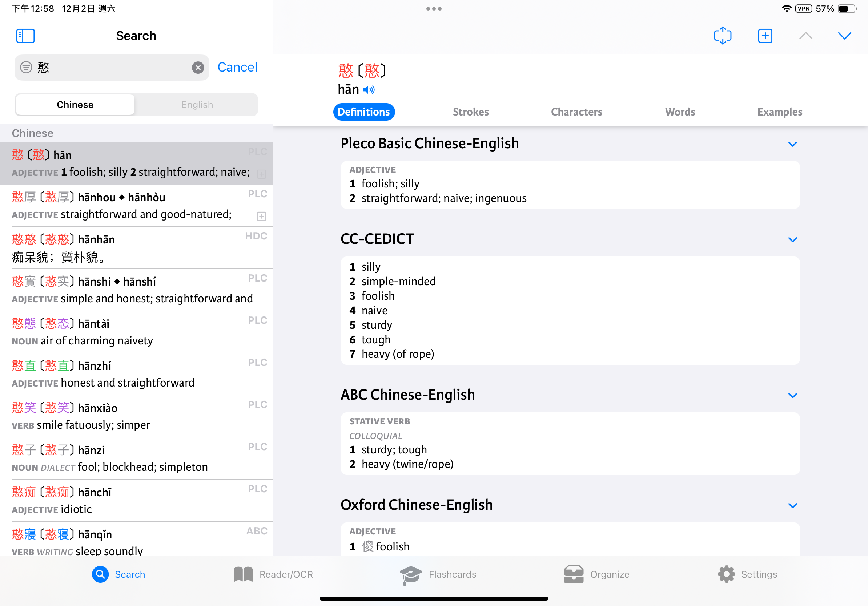
Task: Add entry to flashcards with plus icon
Action: click(x=765, y=36)
